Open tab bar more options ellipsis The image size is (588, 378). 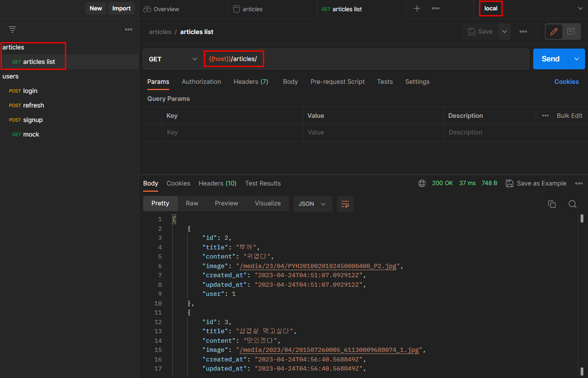pyautogui.click(x=436, y=8)
